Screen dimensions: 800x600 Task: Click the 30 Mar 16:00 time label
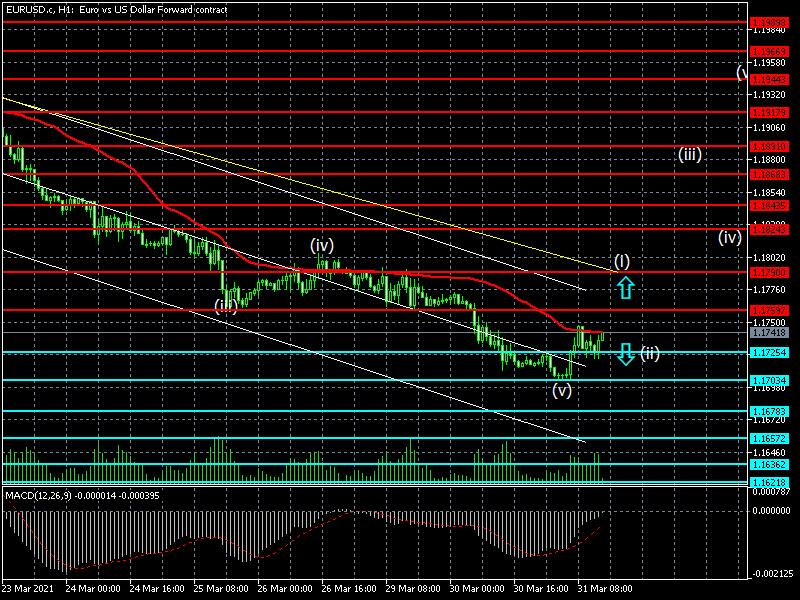coord(541,588)
